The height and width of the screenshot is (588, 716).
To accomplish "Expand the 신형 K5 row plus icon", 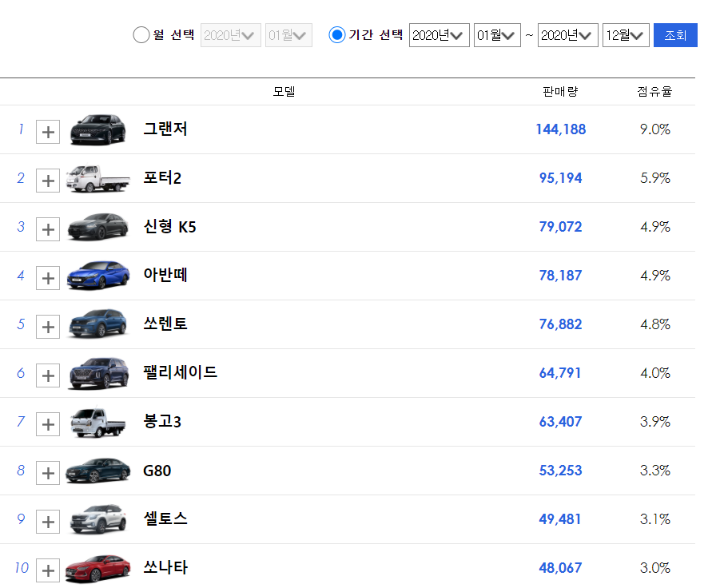I will (48, 229).
